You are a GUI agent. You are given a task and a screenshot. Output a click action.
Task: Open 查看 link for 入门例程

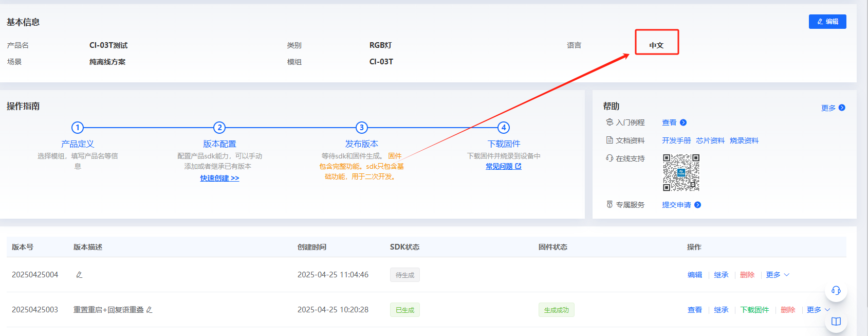pos(669,122)
